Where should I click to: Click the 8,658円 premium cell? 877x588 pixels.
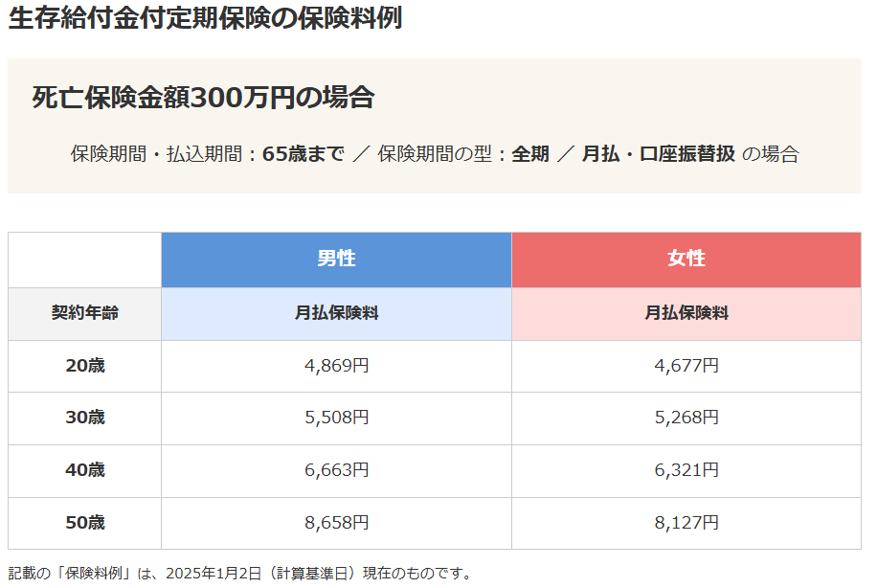(x=336, y=523)
